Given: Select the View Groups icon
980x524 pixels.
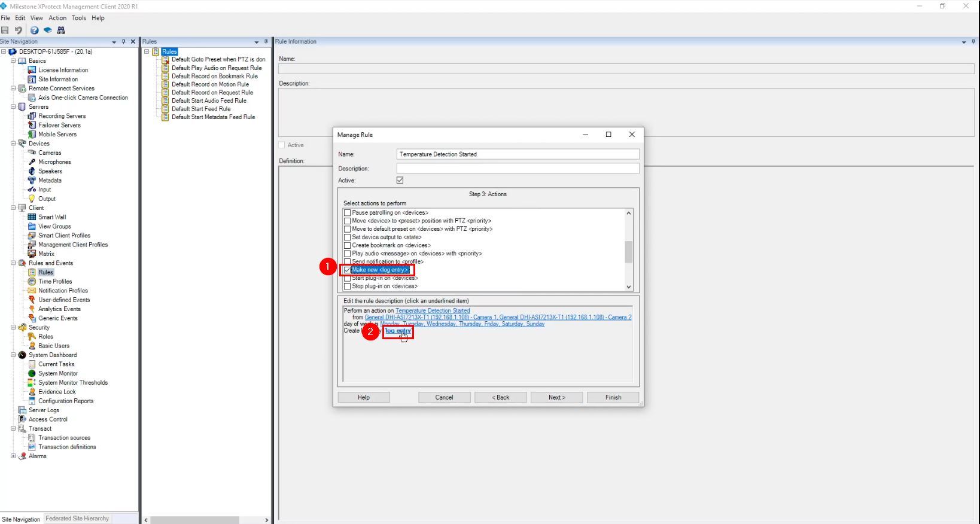Looking at the screenshot, I should pos(32,226).
